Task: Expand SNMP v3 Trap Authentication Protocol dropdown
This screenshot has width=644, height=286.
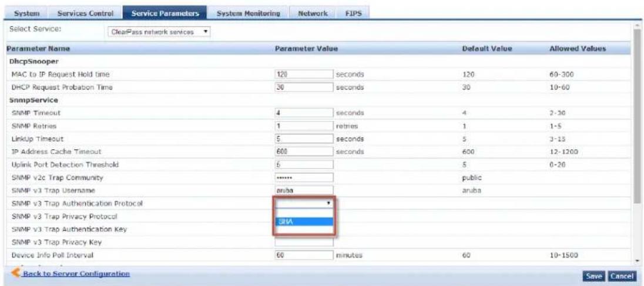Action: point(304,203)
